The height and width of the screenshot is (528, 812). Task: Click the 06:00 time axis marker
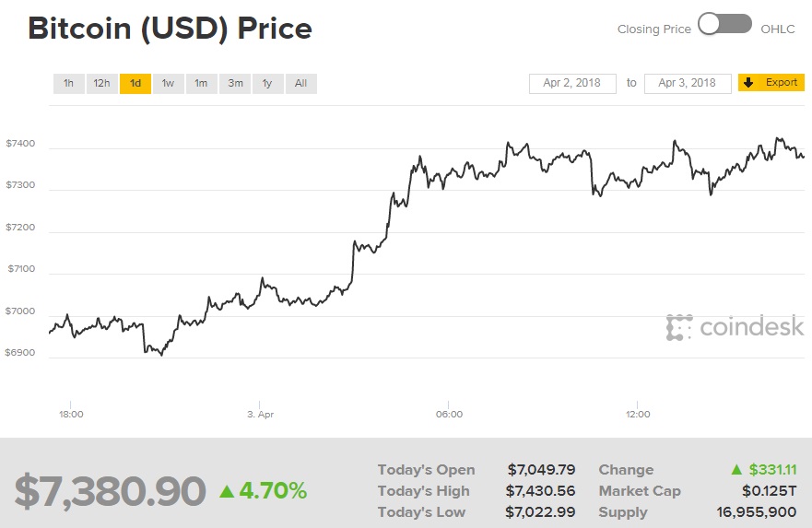tap(448, 414)
